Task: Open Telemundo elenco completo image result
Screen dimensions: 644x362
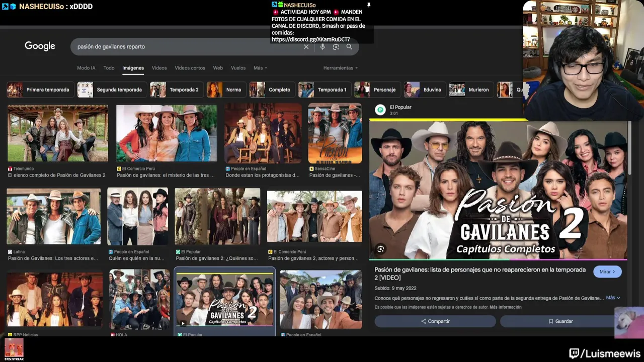Action: (x=57, y=133)
